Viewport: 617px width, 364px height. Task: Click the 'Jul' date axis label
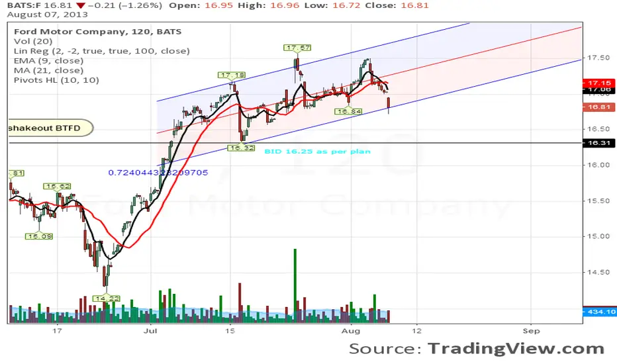pyautogui.click(x=150, y=331)
